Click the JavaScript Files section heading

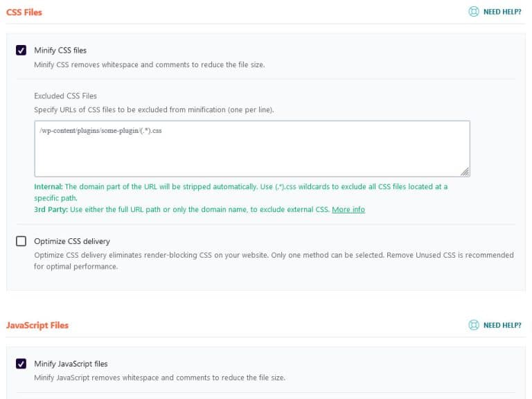37,325
